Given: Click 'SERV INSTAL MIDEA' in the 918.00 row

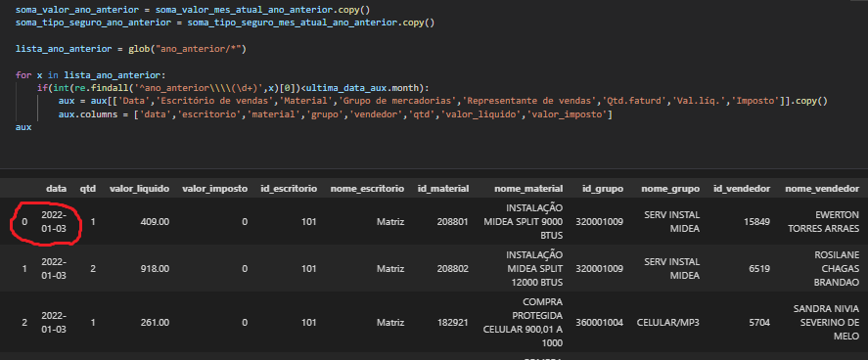Looking at the screenshot, I should 672,269.
